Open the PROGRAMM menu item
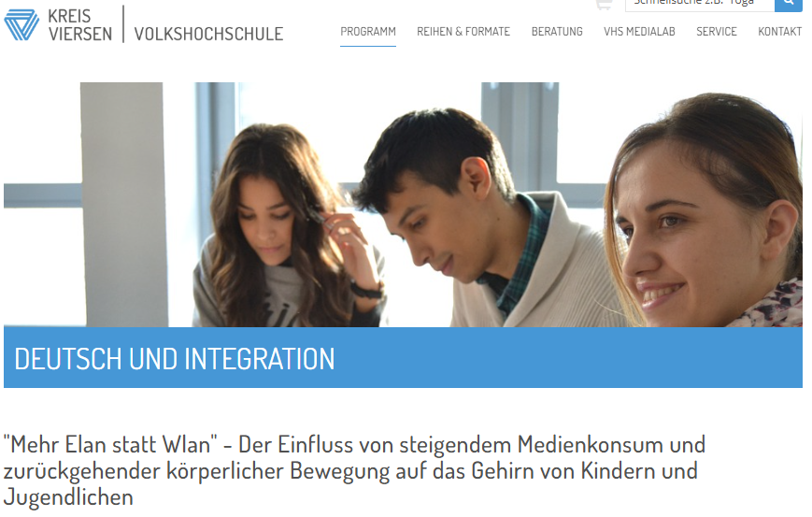The width and height of the screenshot is (812, 517). [x=368, y=32]
